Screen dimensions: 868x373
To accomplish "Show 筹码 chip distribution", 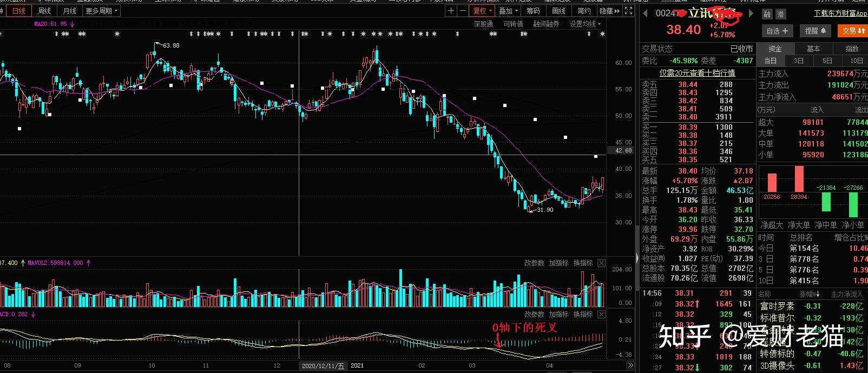I will point(533,11).
